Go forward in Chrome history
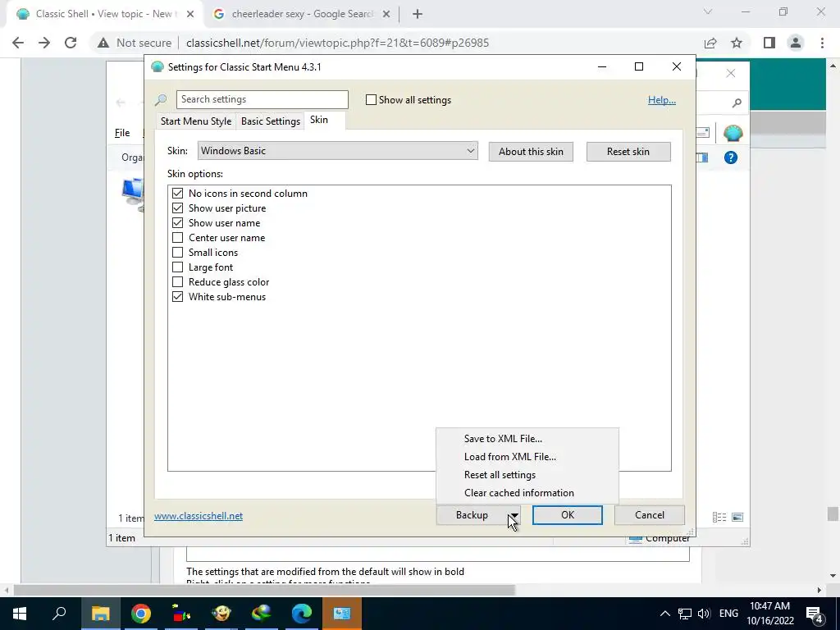The width and height of the screenshot is (840, 630). 44,43
